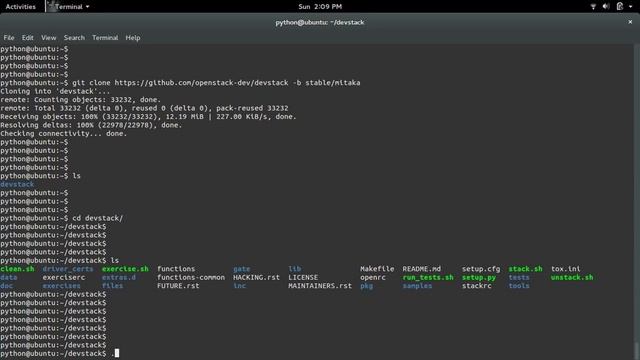Click run_tests.sh in the listing

coord(428,278)
